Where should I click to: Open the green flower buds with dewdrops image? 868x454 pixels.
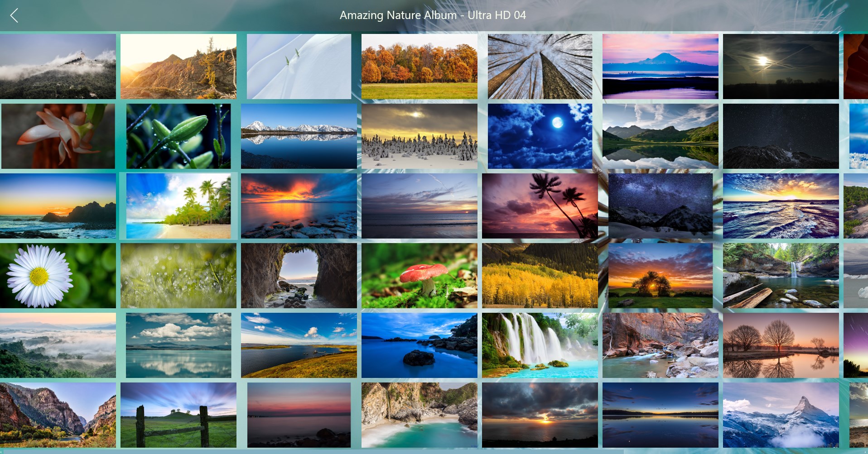(178, 136)
